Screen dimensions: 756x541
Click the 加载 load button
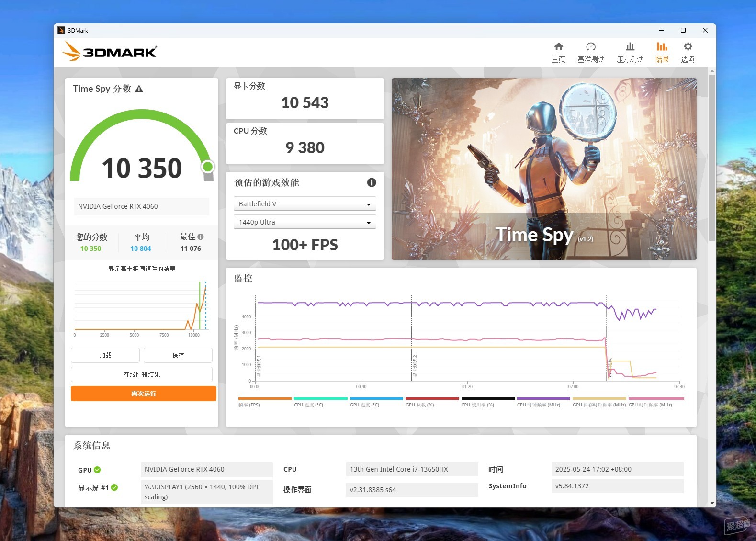pyautogui.click(x=105, y=355)
